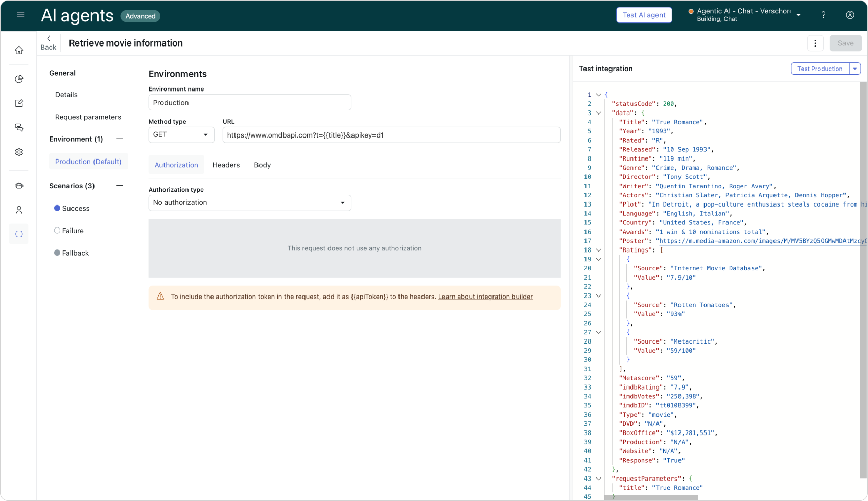Follow the Learn about integration builder link
Image resolution: width=868 pixels, height=501 pixels.
coord(485,297)
